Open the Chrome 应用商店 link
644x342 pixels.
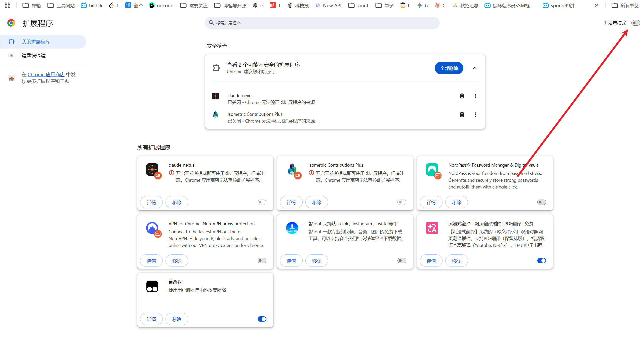46,74
